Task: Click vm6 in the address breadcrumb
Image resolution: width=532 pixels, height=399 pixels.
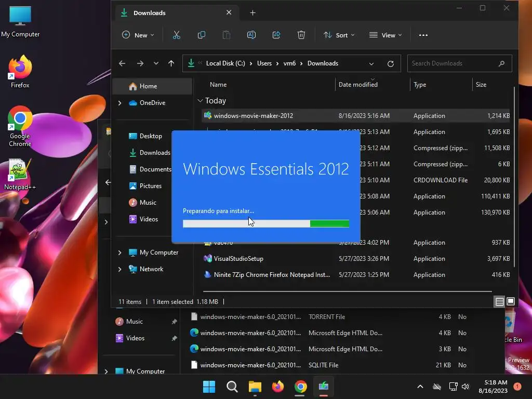Action: [x=289, y=63]
